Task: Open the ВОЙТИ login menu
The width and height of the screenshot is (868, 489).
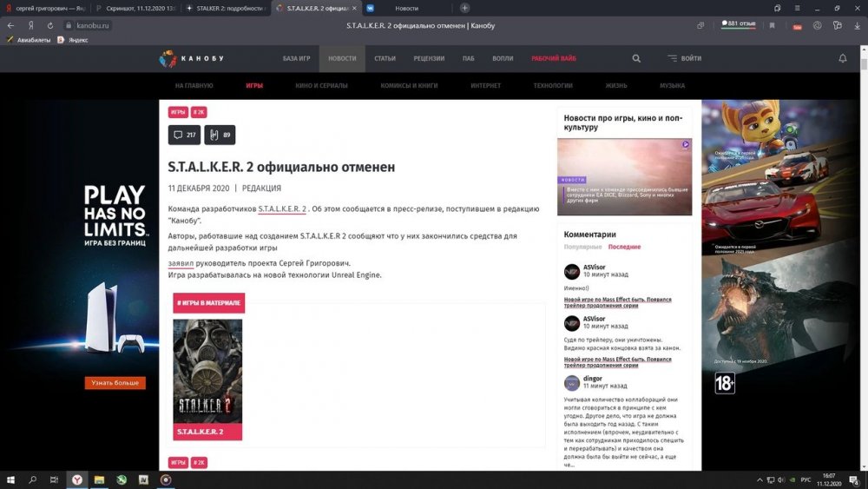Action: (x=684, y=58)
